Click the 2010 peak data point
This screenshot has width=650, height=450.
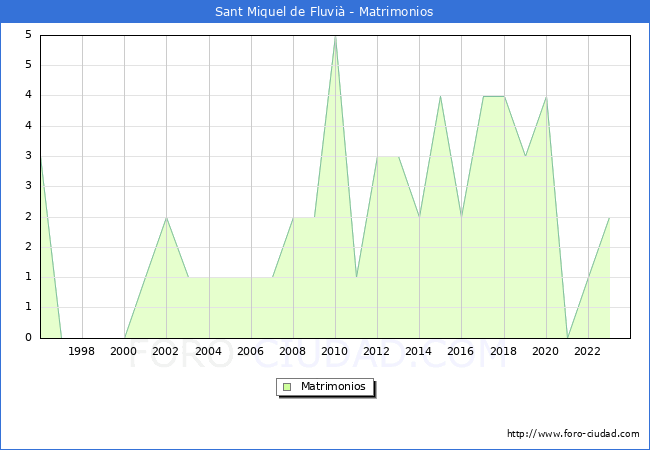[x=335, y=37]
